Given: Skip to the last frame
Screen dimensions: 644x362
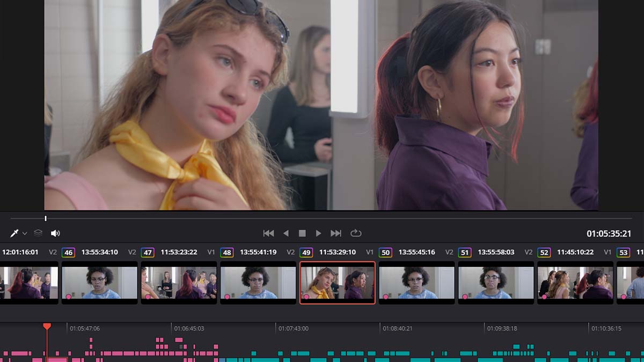Looking at the screenshot, I should pyautogui.click(x=336, y=233).
